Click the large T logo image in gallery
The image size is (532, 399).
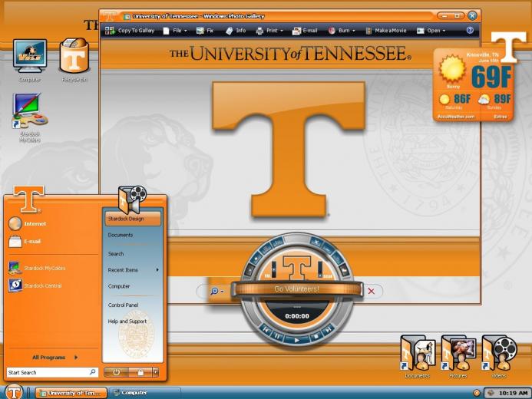click(x=289, y=149)
